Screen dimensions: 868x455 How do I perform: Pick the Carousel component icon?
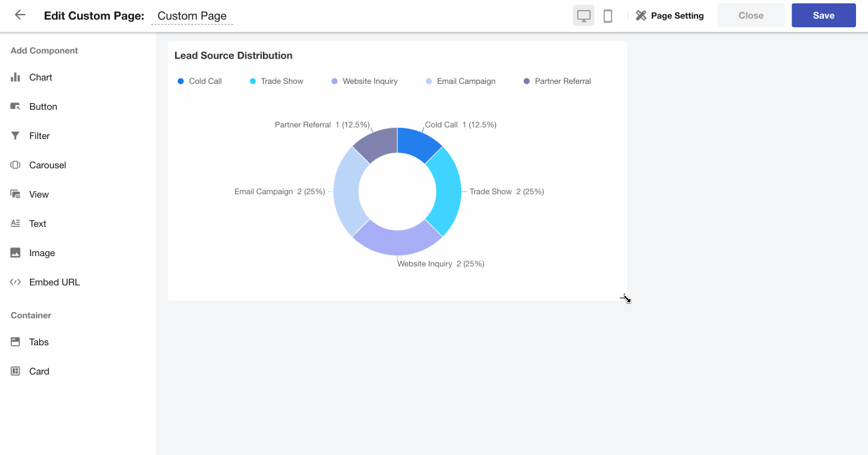[15, 165]
